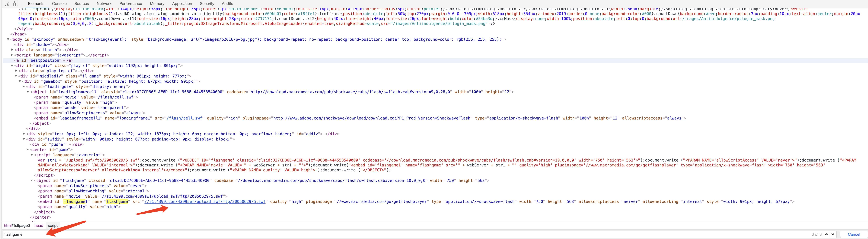Viewport: 868px width, 239px height.
Task: Open the Application tab
Action: [x=182, y=4]
